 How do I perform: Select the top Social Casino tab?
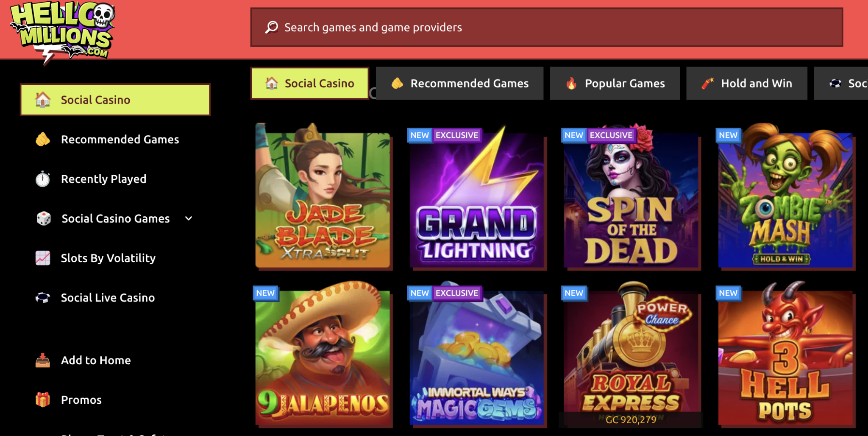pos(310,83)
